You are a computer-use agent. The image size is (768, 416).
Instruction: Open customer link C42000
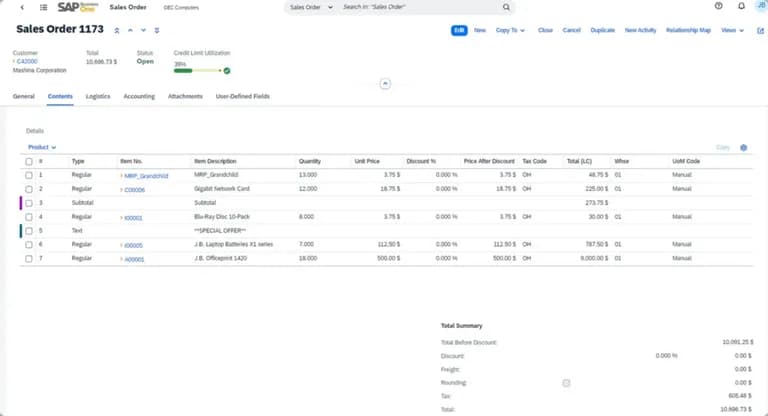[x=27, y=61]
